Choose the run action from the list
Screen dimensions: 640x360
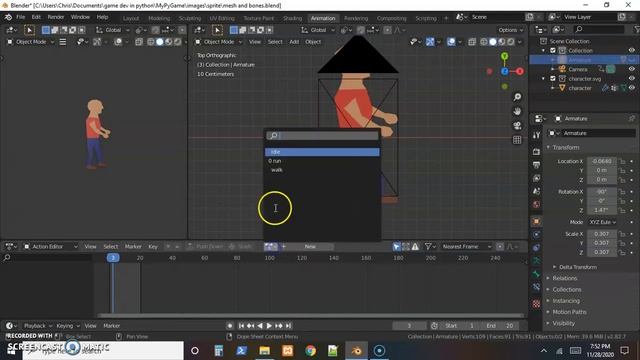(x=322, y=161)
